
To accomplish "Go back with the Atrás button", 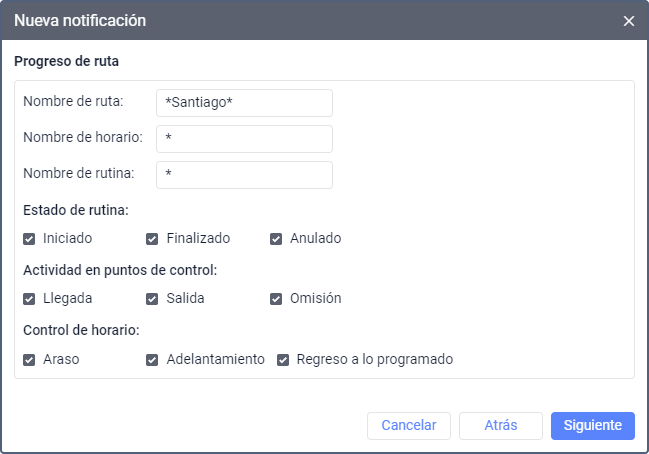I will point(500,425).
